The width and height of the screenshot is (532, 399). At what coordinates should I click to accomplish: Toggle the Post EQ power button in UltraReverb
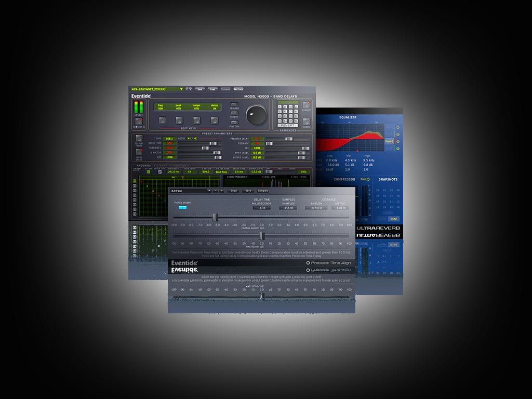(398, 141)
